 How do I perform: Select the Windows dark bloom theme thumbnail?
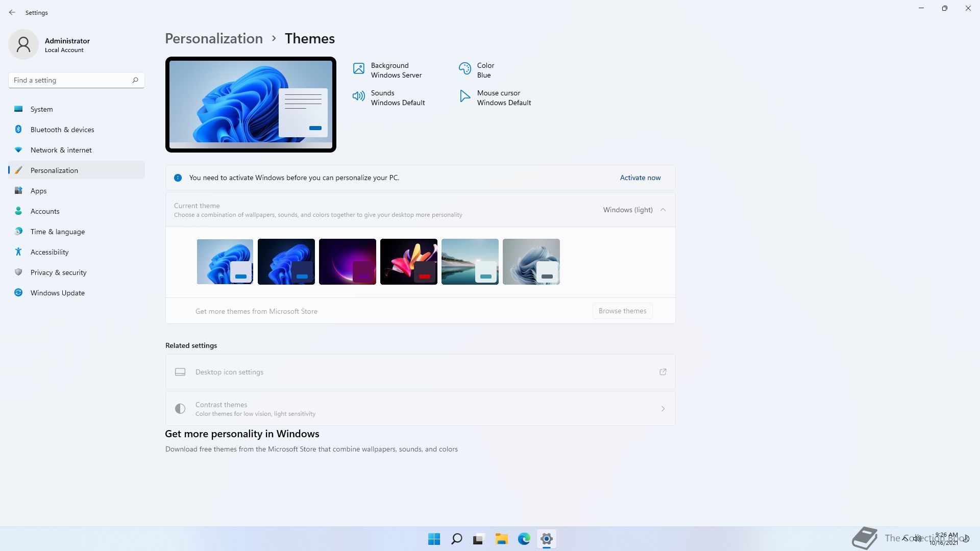pyautogui.click(x=286, y=262)
